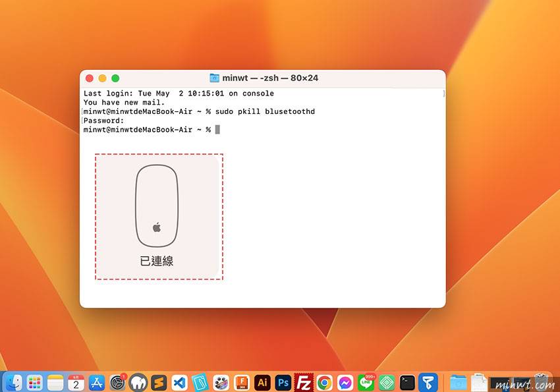Open LINE with the 999+ badge

(366, 383)
